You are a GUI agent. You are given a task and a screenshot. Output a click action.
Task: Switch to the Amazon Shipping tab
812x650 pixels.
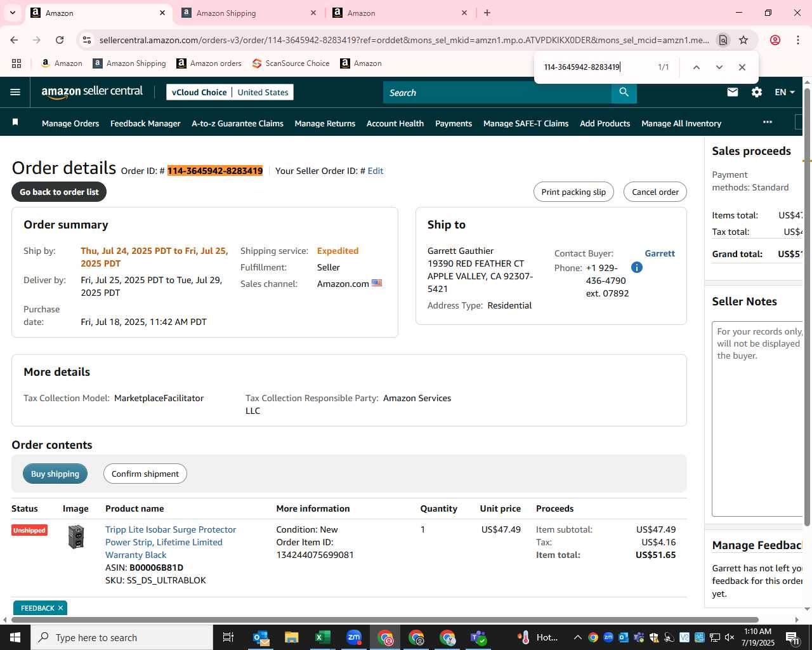[249, 13]
